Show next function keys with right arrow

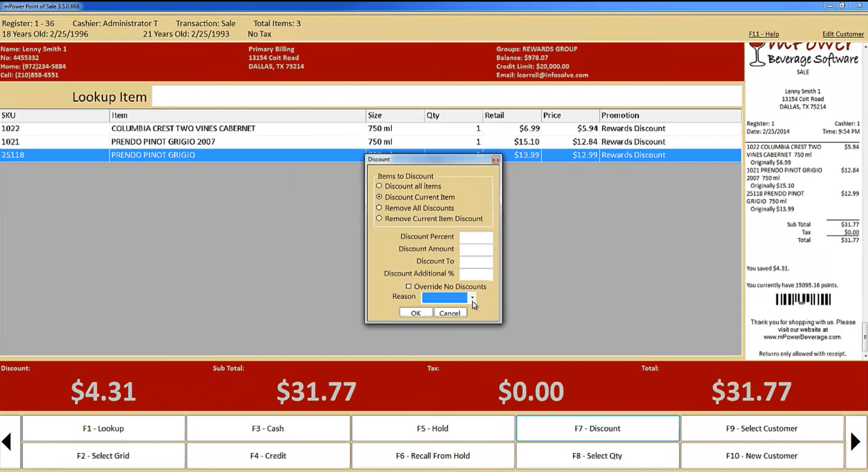[x=856, y=442]
